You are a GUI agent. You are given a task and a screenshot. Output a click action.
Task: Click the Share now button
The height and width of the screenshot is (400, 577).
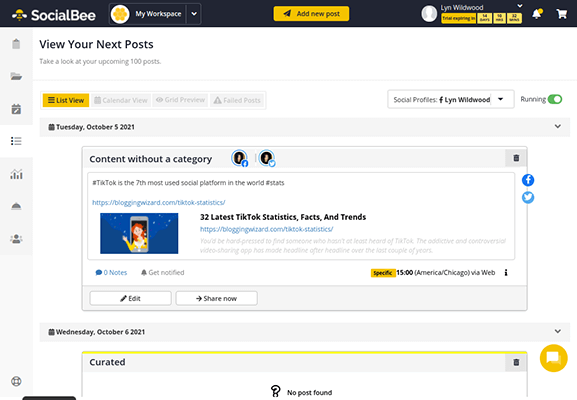coord(216,298)
